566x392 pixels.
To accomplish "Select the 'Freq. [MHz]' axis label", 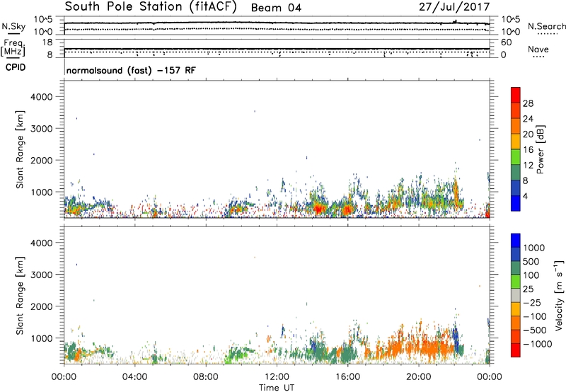I will pos(13,47).
